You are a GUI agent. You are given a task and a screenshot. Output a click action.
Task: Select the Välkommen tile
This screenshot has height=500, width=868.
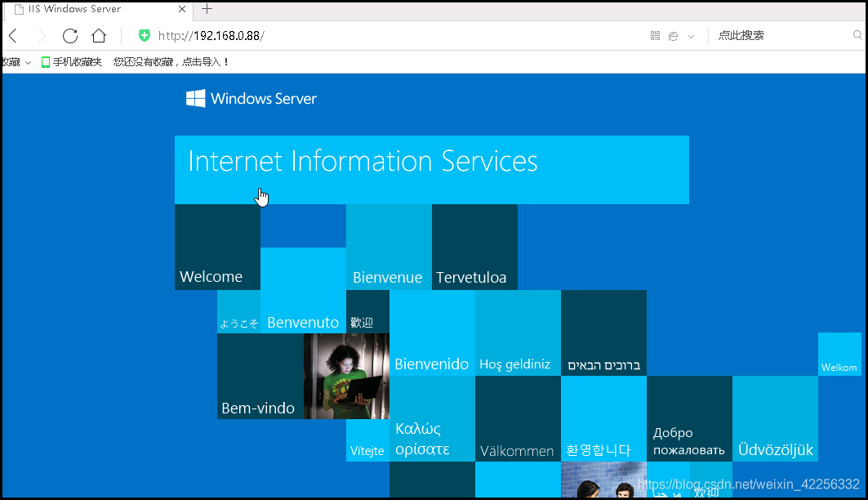click(518, 418)
